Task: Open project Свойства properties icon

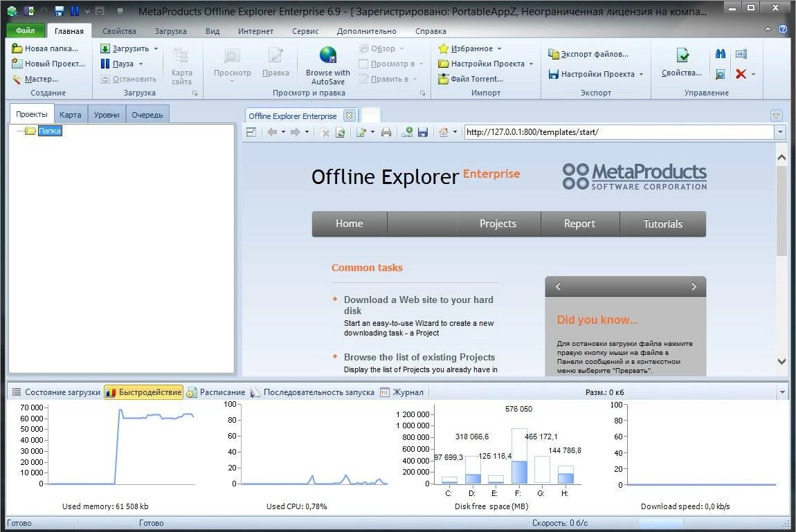Action: (682, 55)
